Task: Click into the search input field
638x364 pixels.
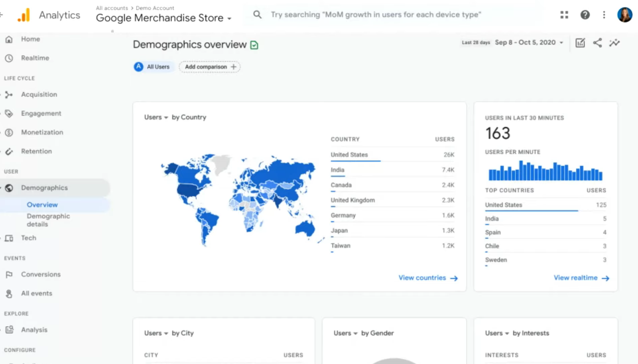Action: click(376, 15)
